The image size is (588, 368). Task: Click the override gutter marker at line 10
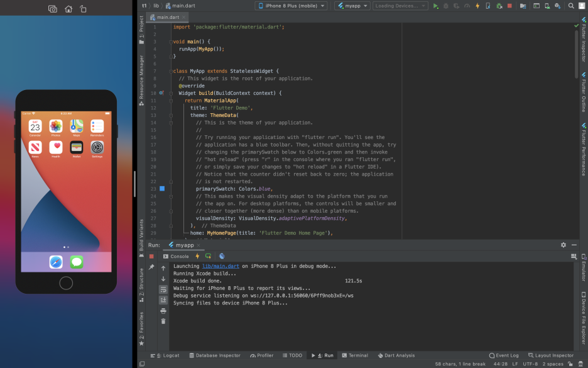(x=161, y=92)
